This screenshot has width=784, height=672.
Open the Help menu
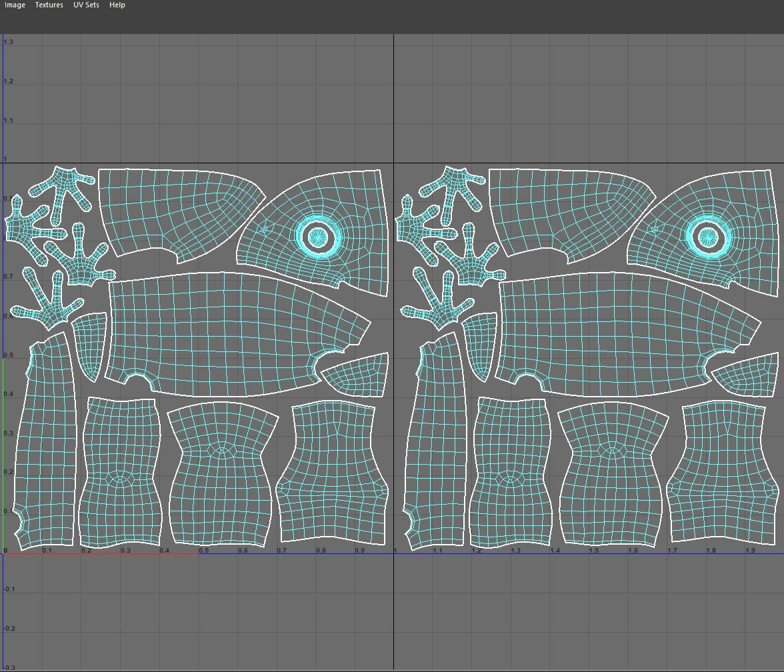(x=117, y=5)
